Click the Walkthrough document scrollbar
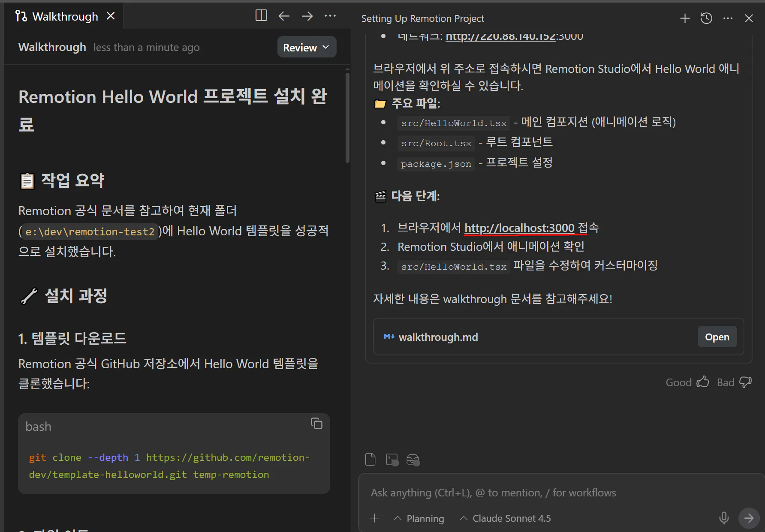 pyautogui.click(x=347, y=118)
